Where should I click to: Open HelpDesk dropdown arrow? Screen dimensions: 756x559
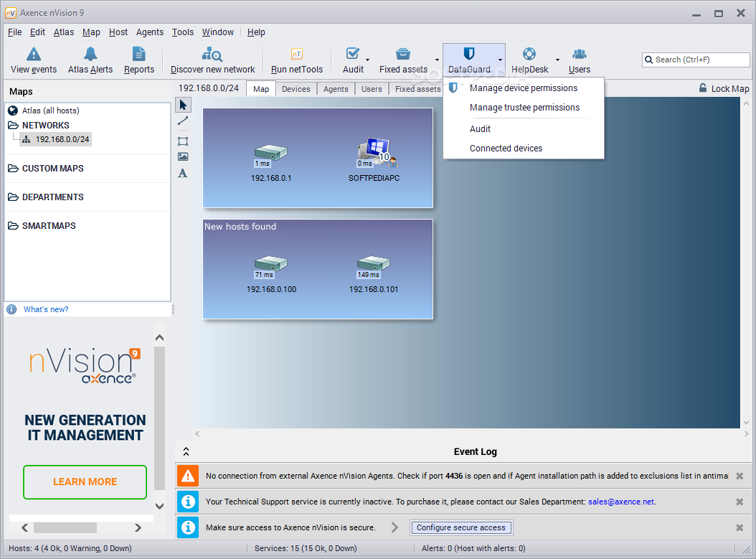(x=557, y=60)
